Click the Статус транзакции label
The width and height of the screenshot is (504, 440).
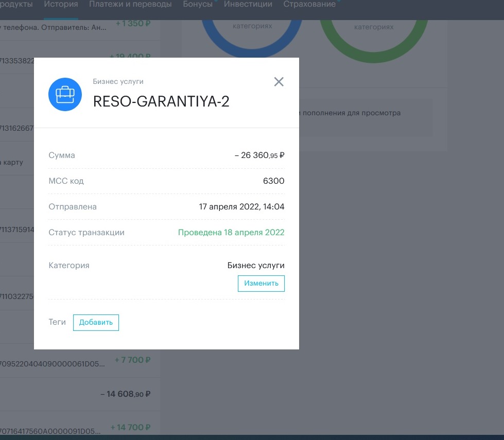[86, 233]
